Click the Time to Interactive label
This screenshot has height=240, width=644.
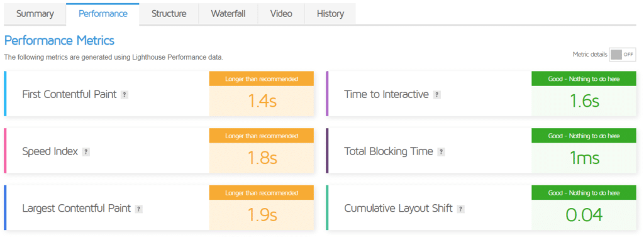[387, 94]
